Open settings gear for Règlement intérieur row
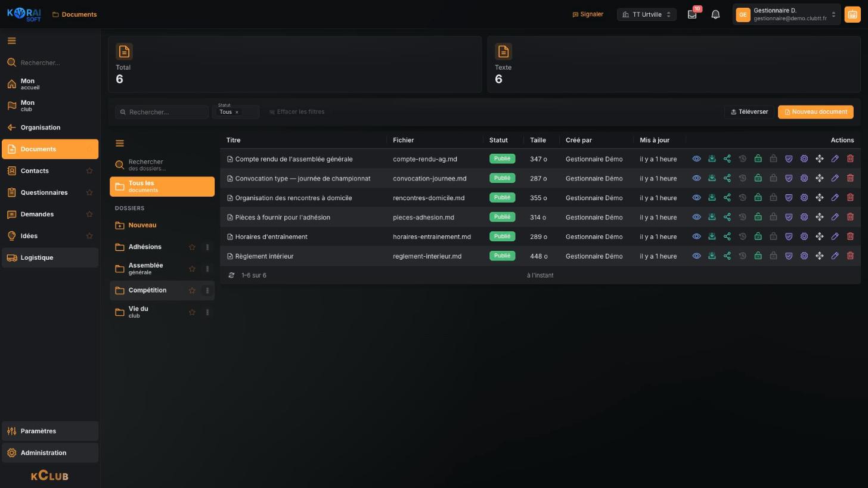This screenshot has width=868, height=488. (804, 256)
